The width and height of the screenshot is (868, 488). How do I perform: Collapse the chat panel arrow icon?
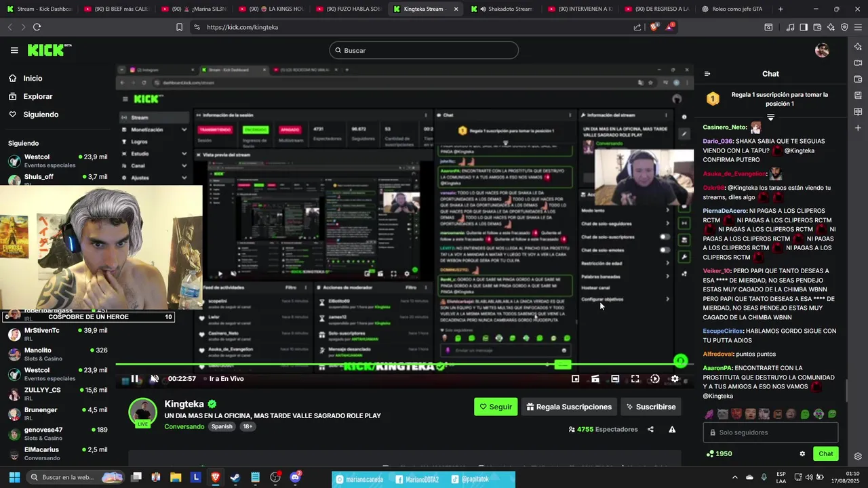(707, 74)
